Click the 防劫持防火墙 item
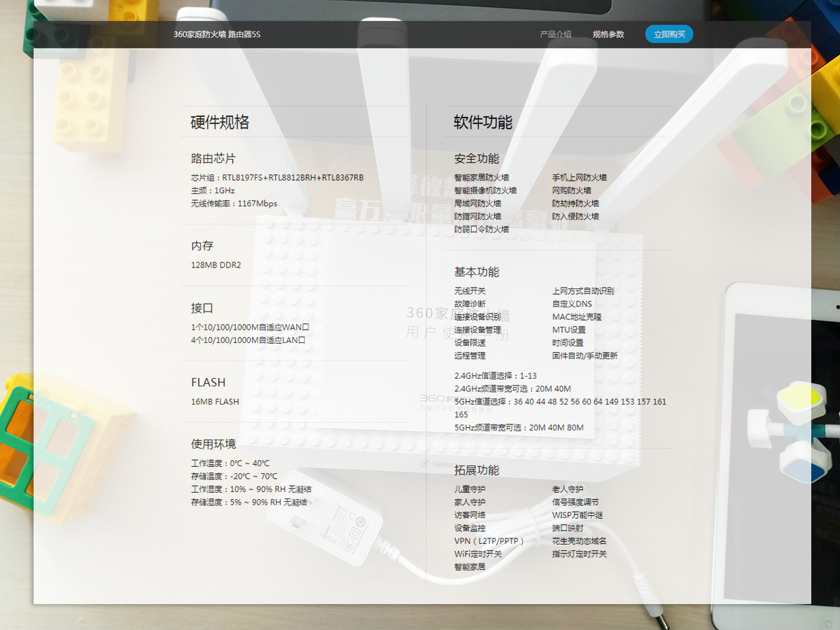Screen dimensions: 840x630 576,204
